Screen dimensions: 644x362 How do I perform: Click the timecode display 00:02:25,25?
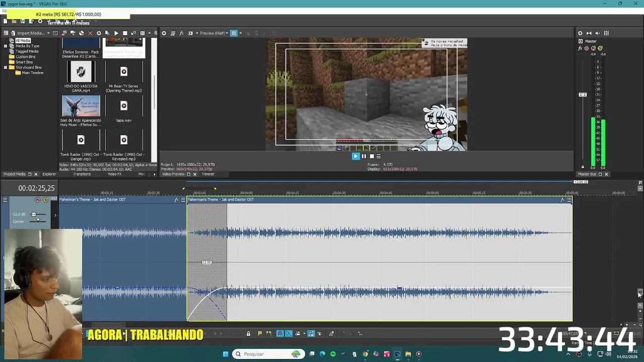pos(36,188)
